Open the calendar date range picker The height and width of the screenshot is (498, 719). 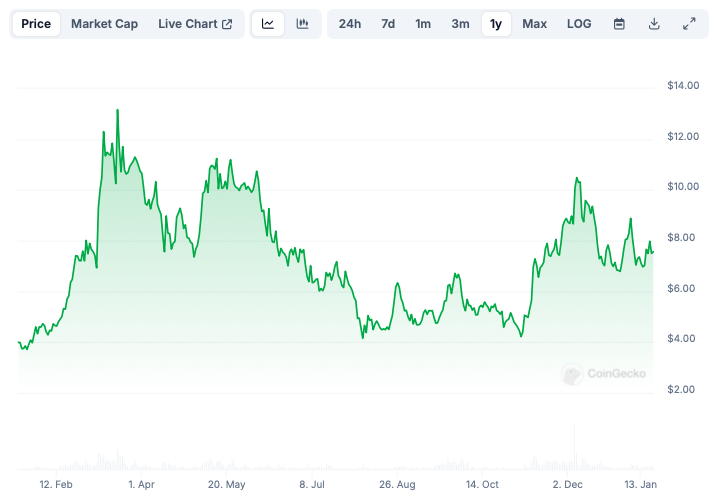pyautogui.click(x=619, y=24)
